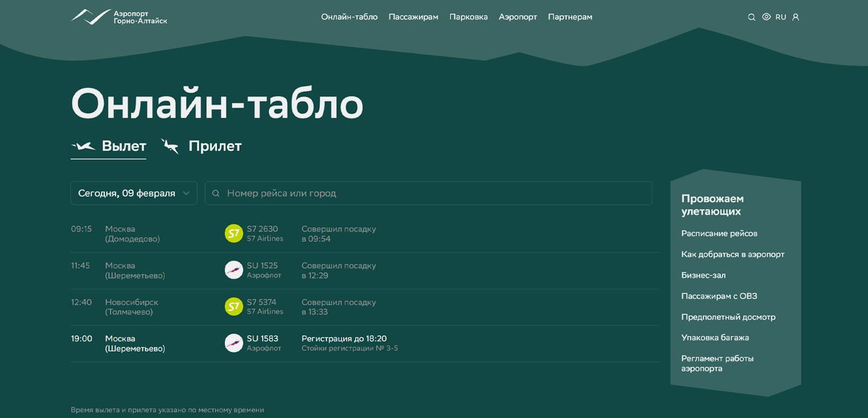Open the Пассажирам navigation menu
868x418 pixels.
(x=413, y=17)
